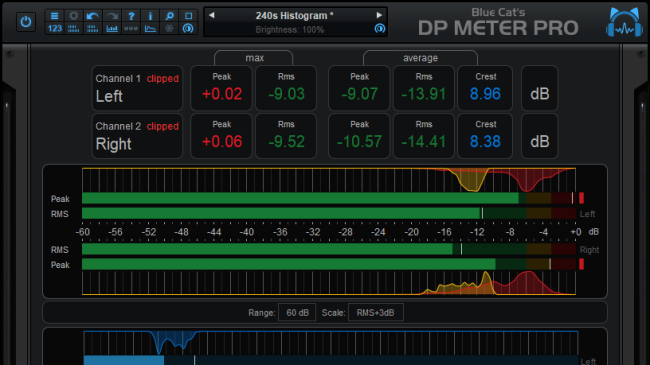Viewport: 650px width, 365px height.
Task: Click the snowflake freeze icon
Action: [x=170, y=29]
